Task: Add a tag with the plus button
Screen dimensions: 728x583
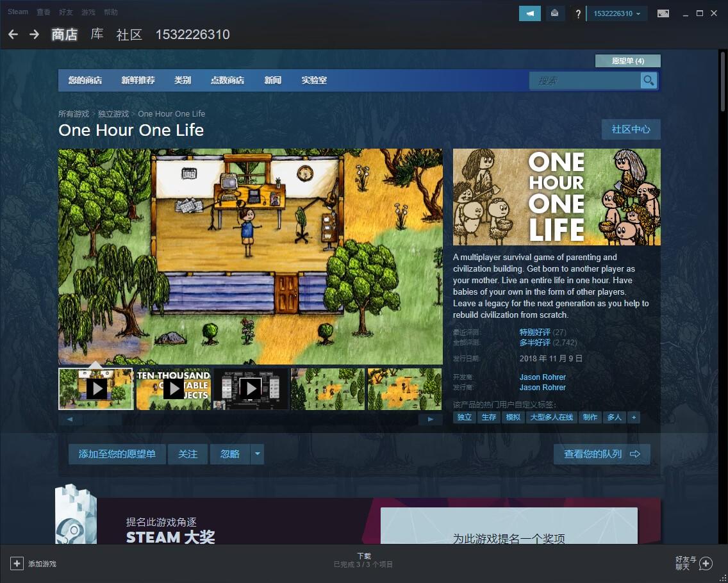Action: [x=634, y=417]
